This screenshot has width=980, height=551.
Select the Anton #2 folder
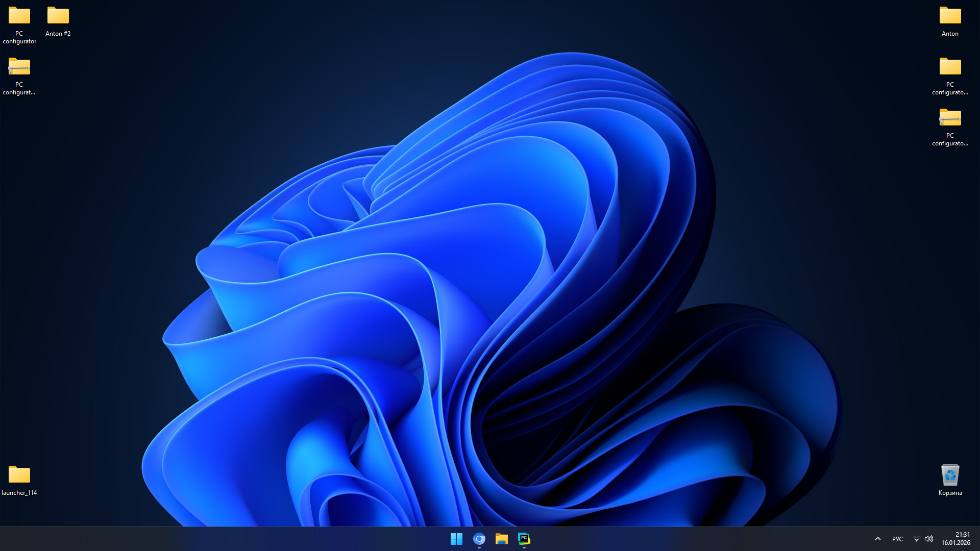(x=58, y=16)
